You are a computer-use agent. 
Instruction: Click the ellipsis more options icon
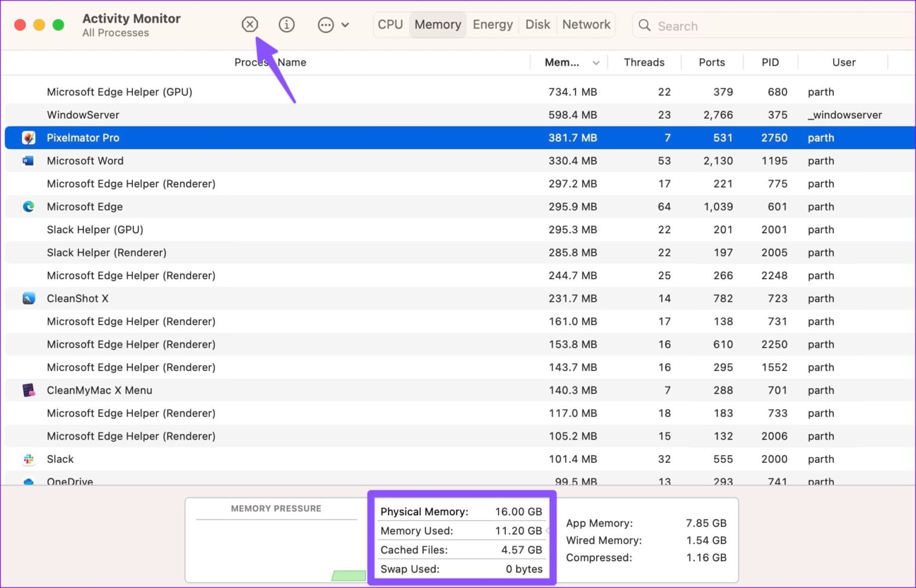326,25
